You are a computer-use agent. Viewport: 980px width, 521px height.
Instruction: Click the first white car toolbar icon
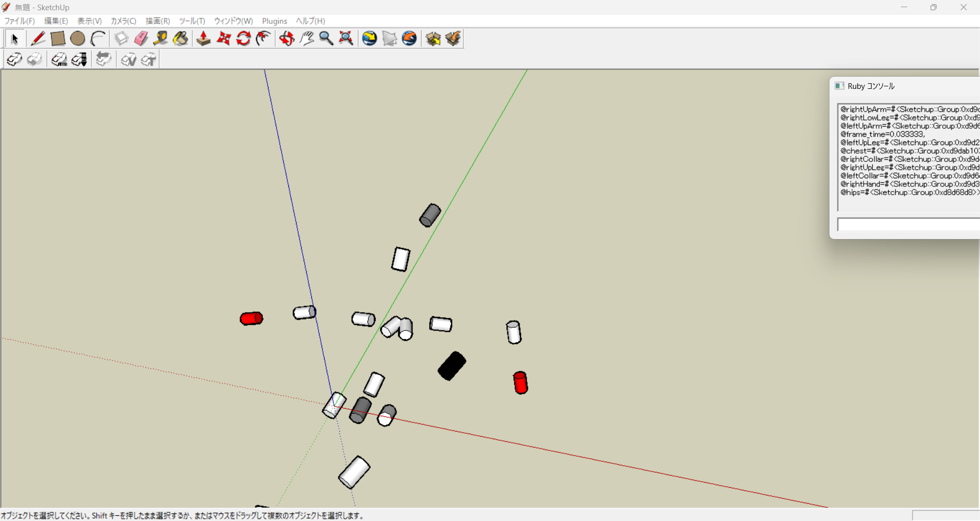(x=14, y=60)
